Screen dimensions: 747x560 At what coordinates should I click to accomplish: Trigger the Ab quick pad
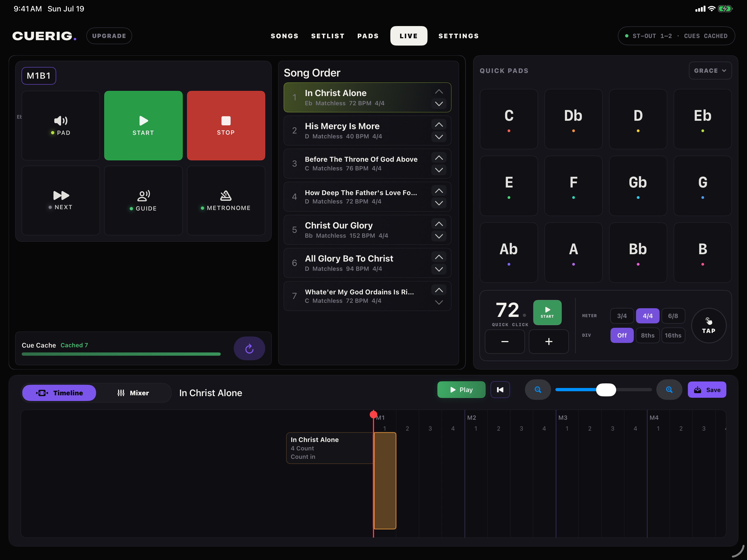tap(509, 253)
